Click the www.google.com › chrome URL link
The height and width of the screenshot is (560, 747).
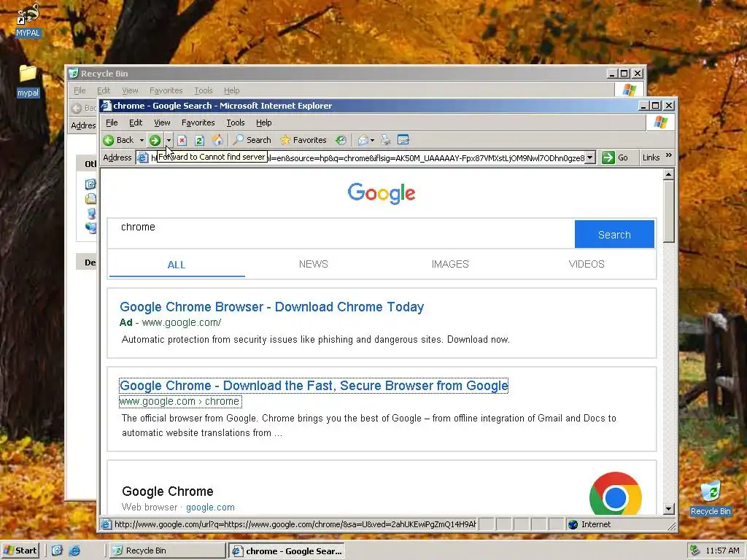pyautogui.click(x=180, y=402)
